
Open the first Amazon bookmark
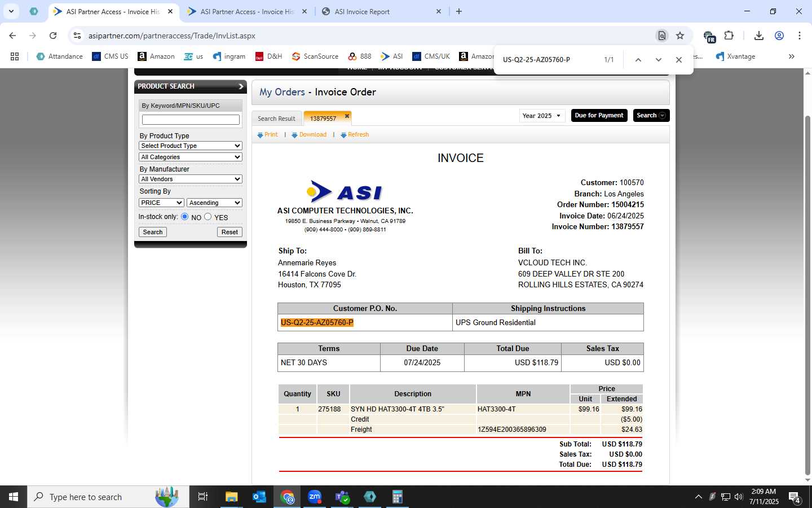click(156, 56)
